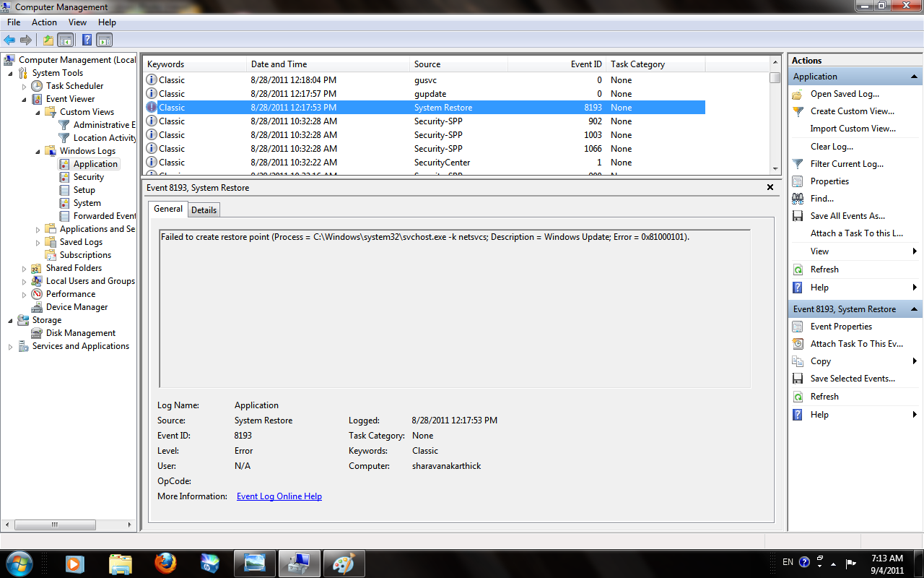924x578 pixels.
Task: Open the Copy submenu arrow in Actions
Action: click(x=915, y=361)
